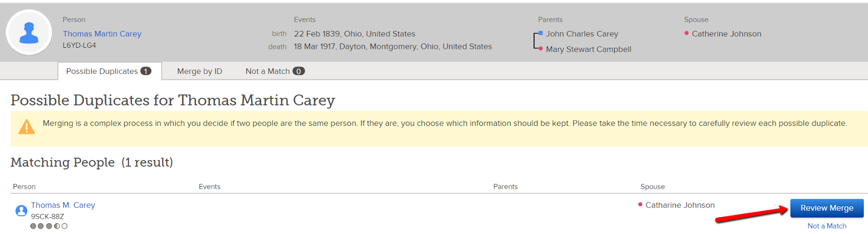Click spouse Catharine Johnson in the results row
Viewport: 868px width, 234px height.
(x=680, y=205)
